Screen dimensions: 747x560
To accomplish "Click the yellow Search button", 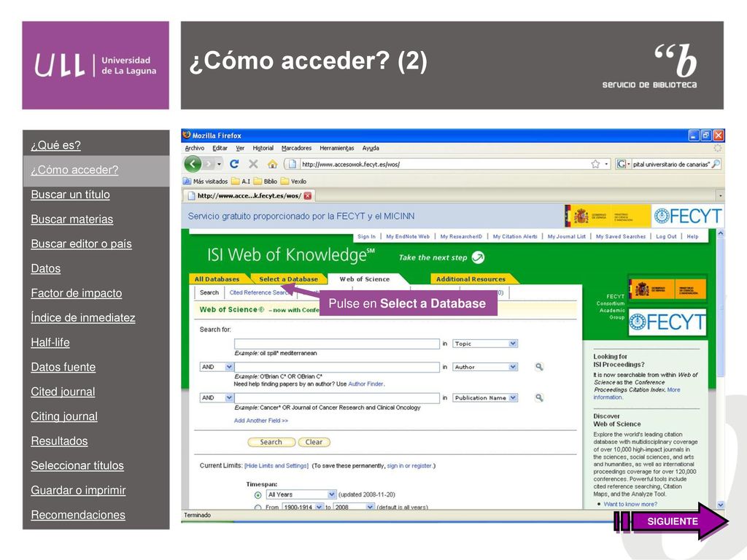I will click(271, 442).
